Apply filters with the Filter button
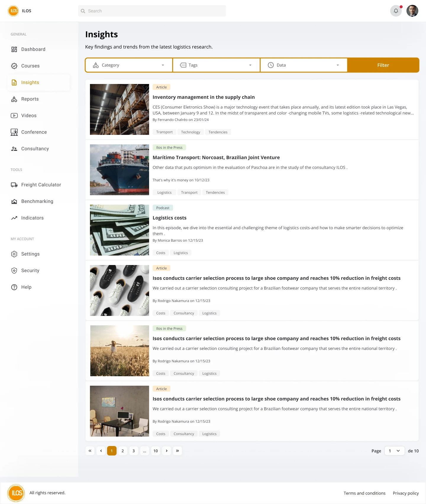This screenshot has height=504, width=426. pos(383,65)
